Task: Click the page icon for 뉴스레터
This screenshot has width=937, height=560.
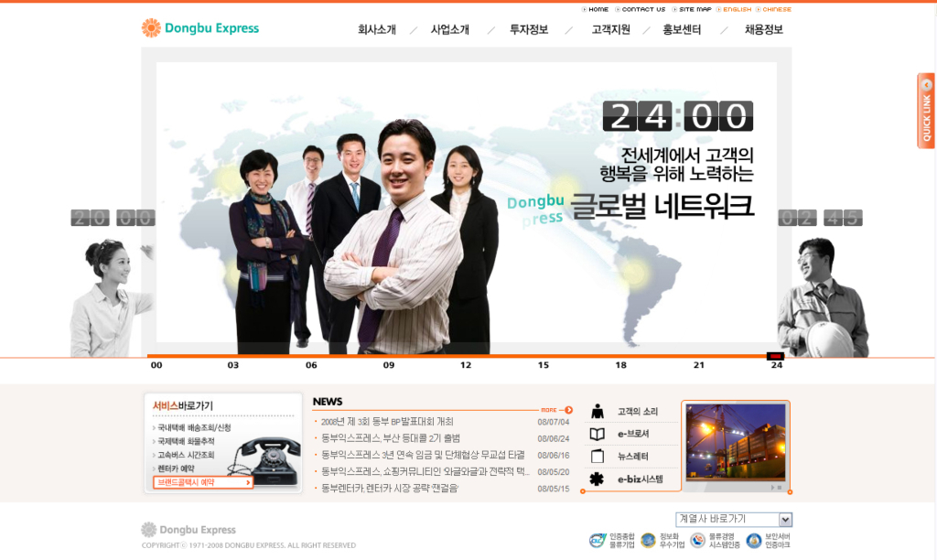Action: [x=597, y=456]
